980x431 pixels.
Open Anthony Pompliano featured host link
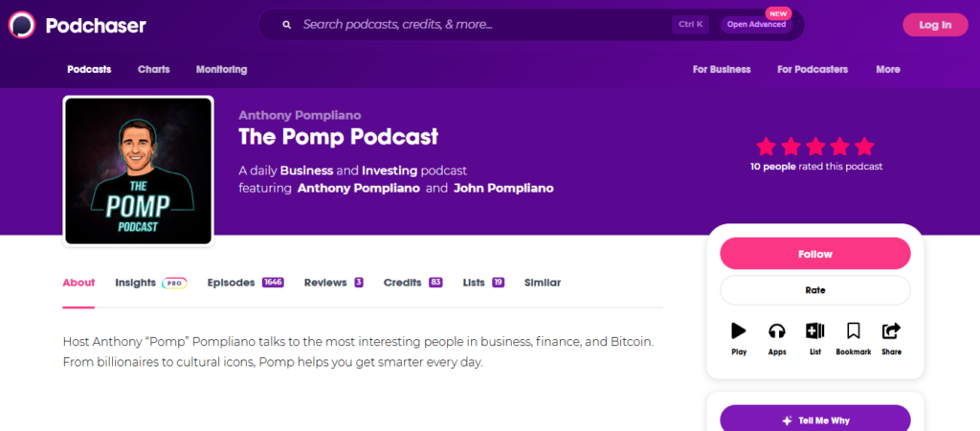tap(359, 189)
